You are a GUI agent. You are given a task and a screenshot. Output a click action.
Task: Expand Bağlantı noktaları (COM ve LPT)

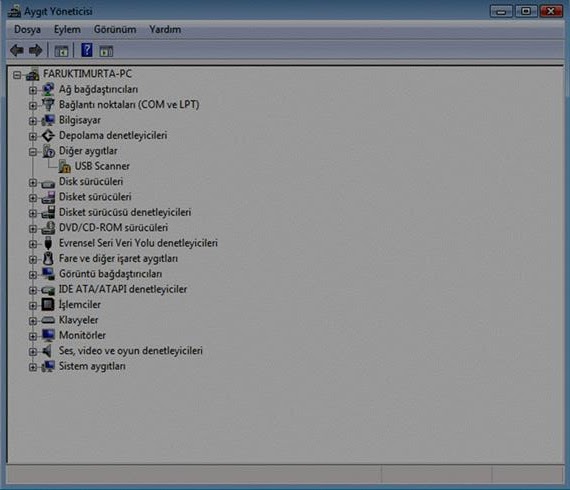33,105
